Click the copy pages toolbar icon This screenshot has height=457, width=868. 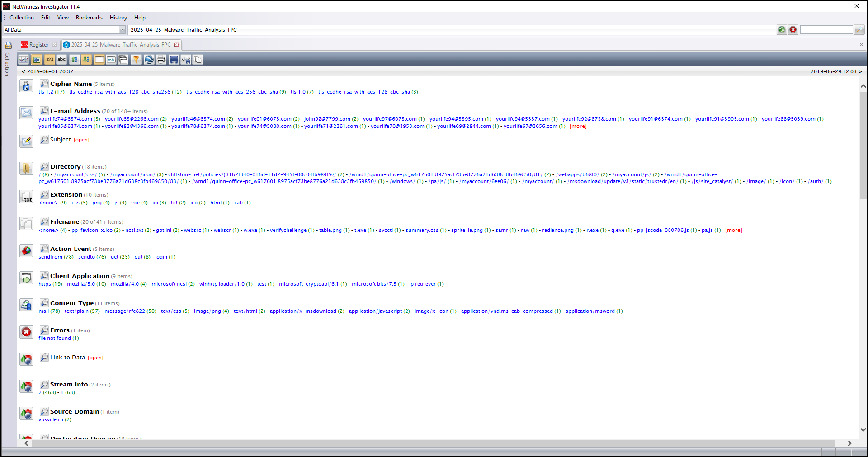(198, 60)
